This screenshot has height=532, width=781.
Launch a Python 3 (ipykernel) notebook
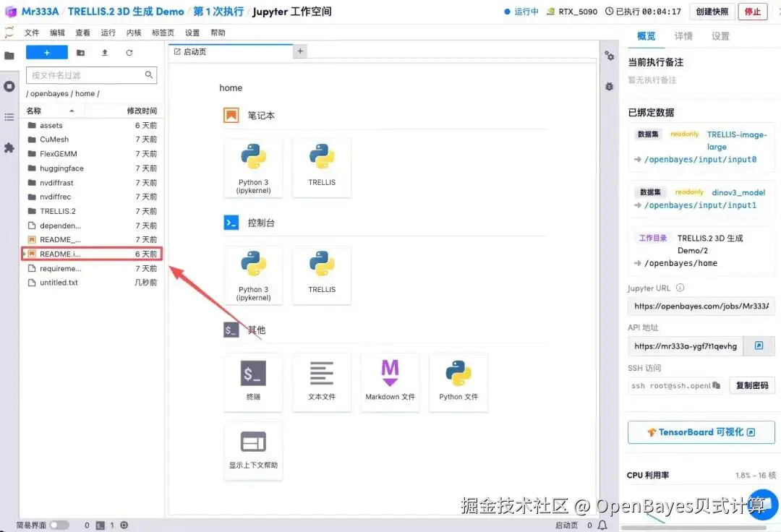253,167
